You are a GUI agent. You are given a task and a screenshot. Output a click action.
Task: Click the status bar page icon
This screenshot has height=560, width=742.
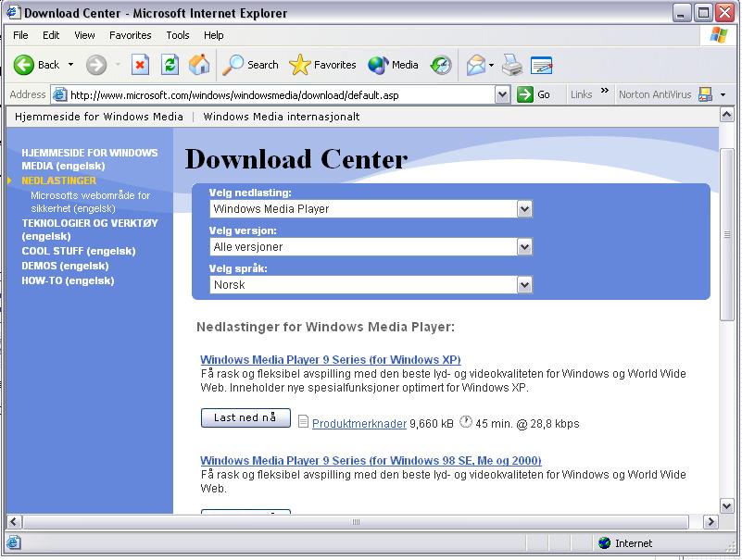pyautogui.click(x=13, y=542)
